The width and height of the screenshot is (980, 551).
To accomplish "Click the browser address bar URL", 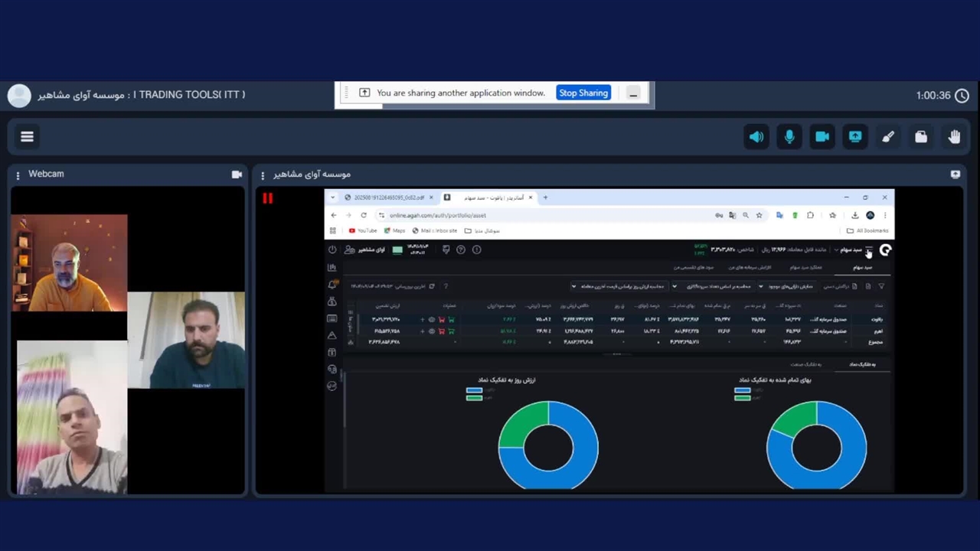I will tap(438, 216).
